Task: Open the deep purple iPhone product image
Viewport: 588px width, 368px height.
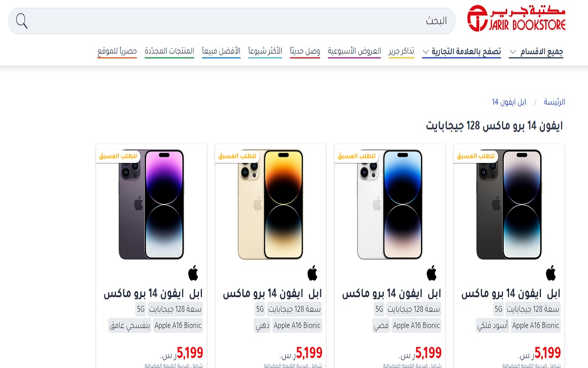Action: 151,204
